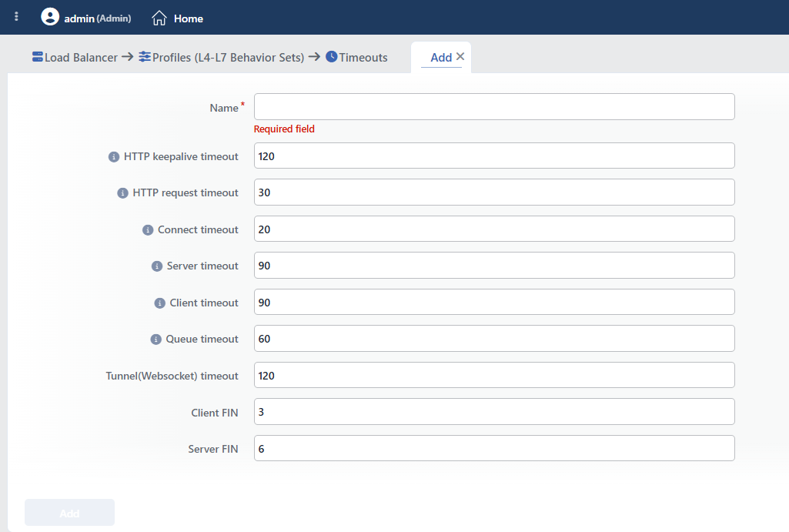Click the Add submit button
Image resolution: width=789 pixels, height=532 pixels.
69,513
